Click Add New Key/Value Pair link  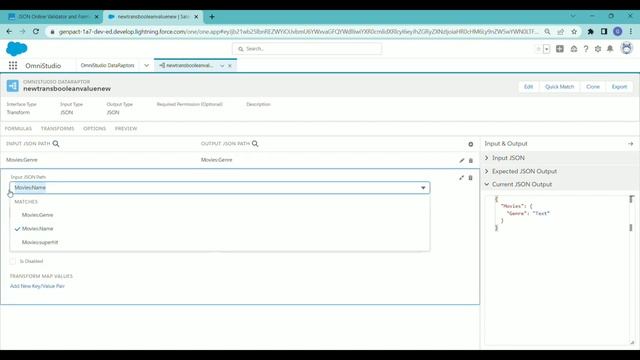click(37, 286)
